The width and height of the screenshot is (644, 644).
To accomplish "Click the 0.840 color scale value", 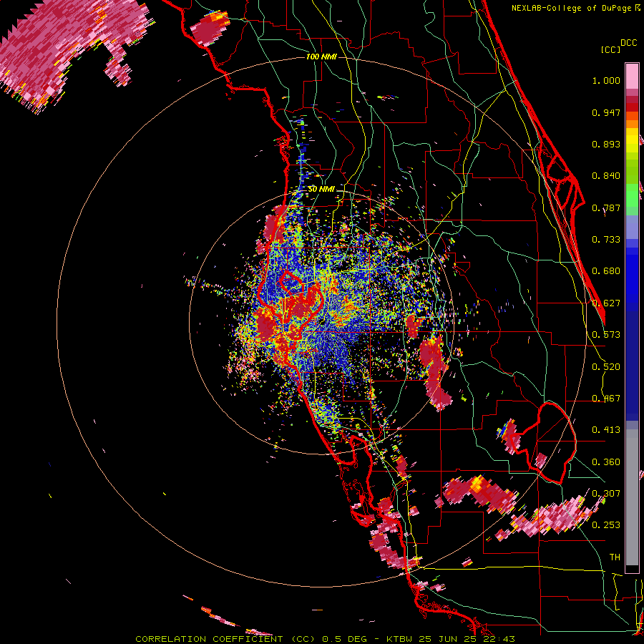I will [x=606, y=176].
